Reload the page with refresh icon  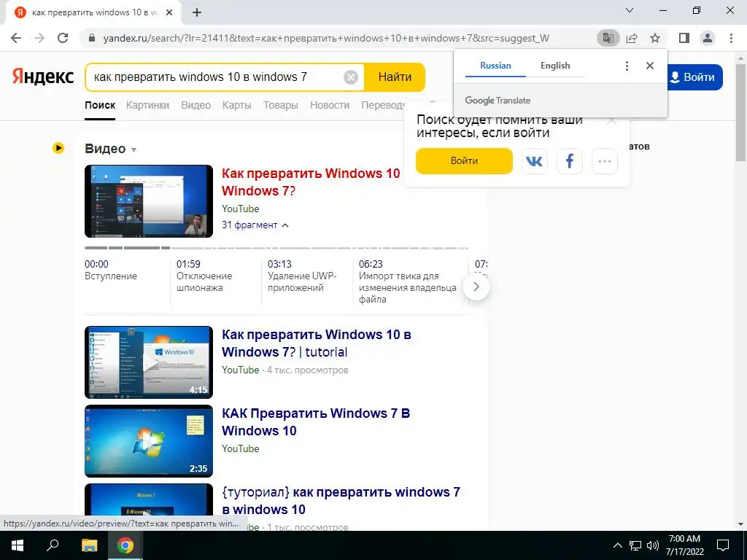(x=63, y=38)
